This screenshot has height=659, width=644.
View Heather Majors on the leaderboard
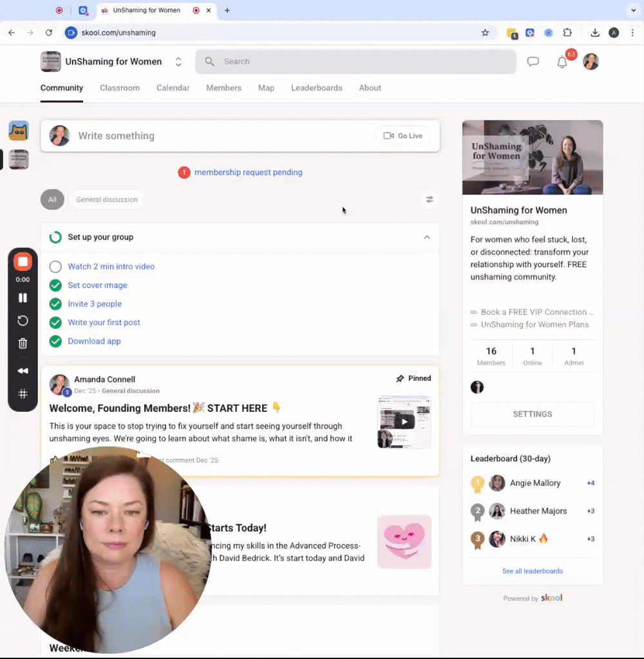click(538, 511)
